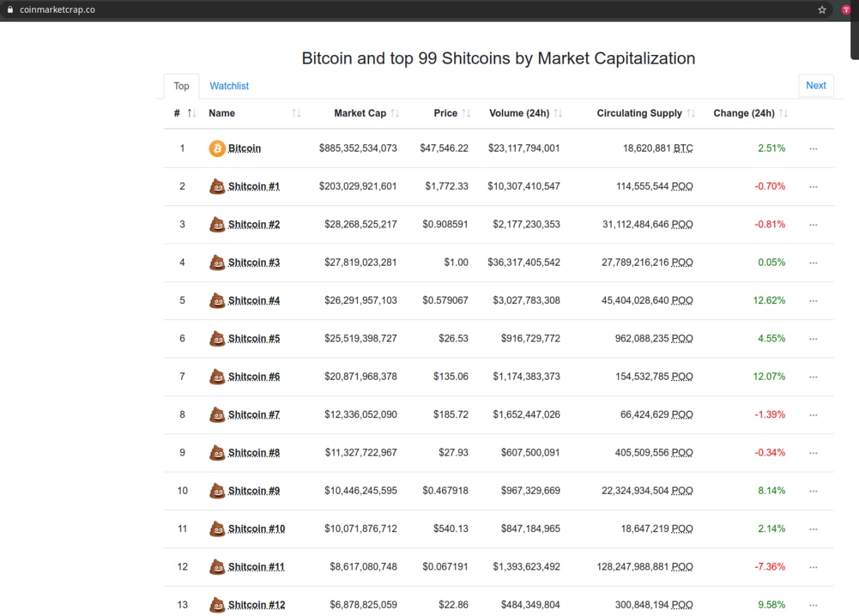The height and width of the screenshot is (616, 859).
Task: Switch to the Watchlist tab
Action: (229, 86)
